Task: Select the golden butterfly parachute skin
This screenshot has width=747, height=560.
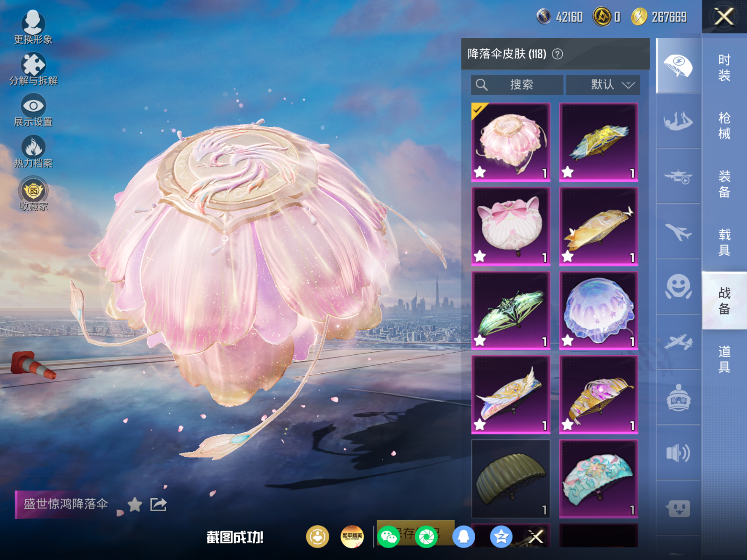Action: 599,226
